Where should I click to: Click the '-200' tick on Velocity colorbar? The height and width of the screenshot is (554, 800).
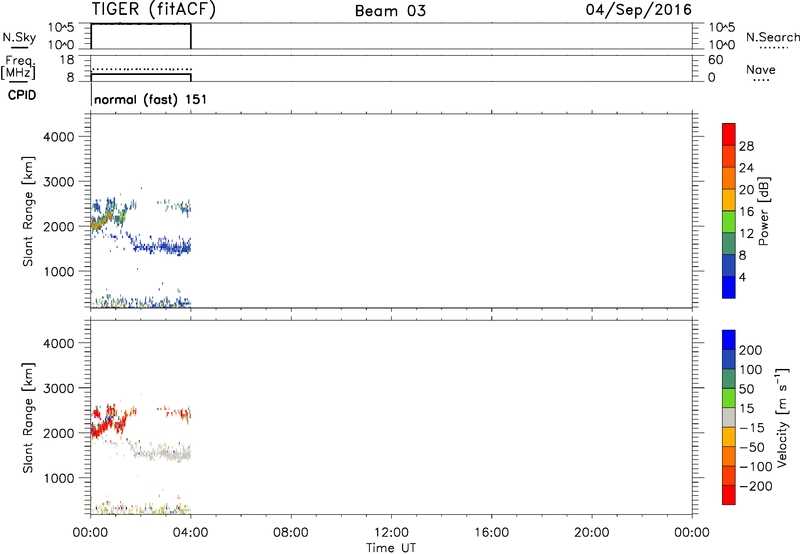(754, 486)
